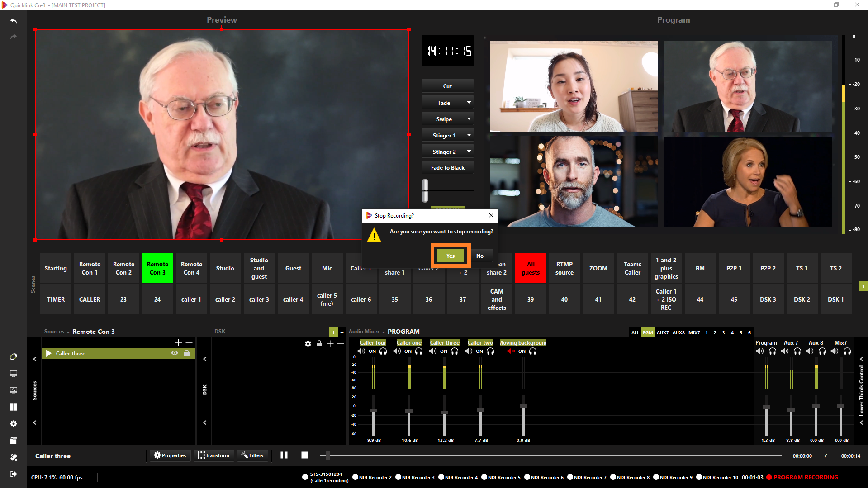The height and width of the screenshot is (488, 868).
Task: Choose No in Stop Recording dialog
Action: click(480, 256)
